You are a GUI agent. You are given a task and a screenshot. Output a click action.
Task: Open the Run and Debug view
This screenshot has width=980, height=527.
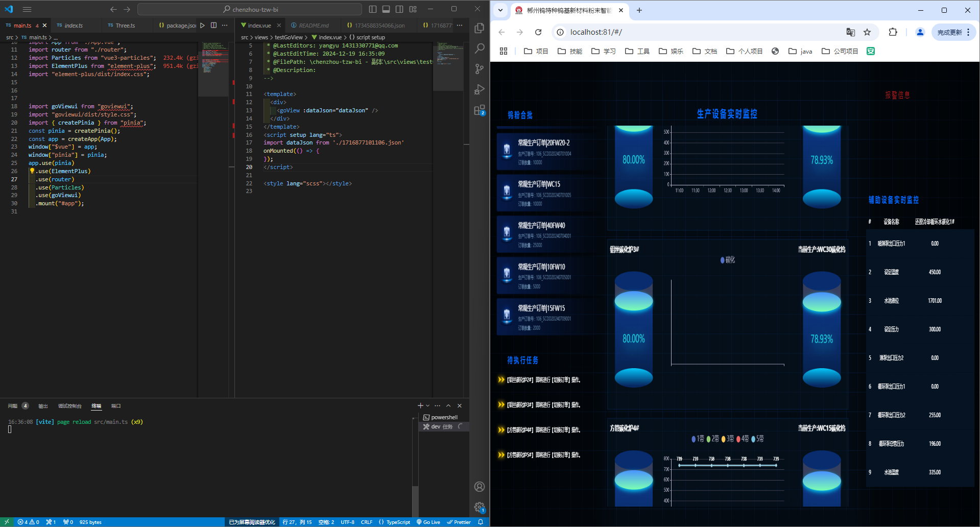[x=479, y=90]
